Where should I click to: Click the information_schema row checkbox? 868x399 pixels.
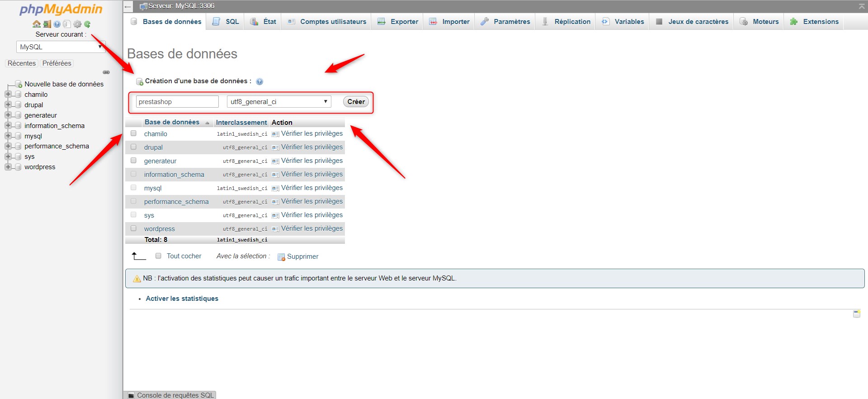coord(133,174)
